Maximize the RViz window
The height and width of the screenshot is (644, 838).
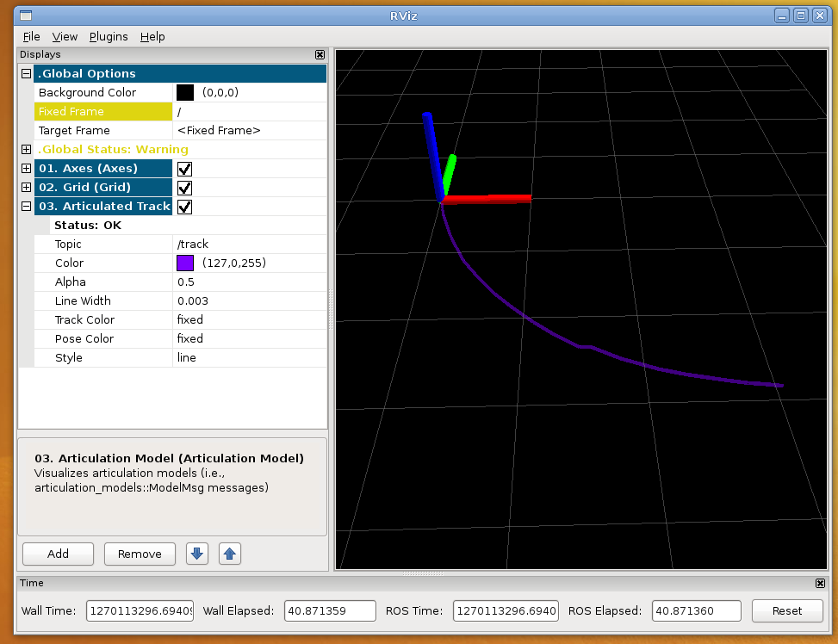coord(800,15)
